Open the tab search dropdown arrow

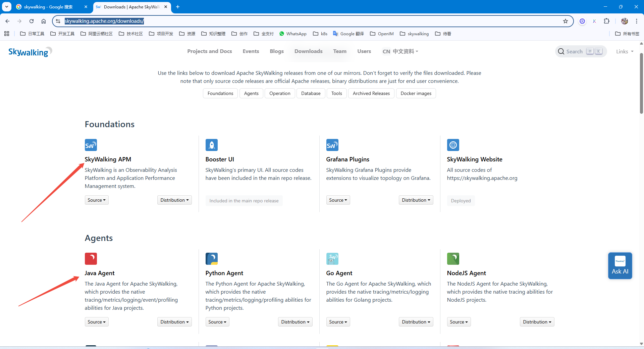(x=7, y=7)
